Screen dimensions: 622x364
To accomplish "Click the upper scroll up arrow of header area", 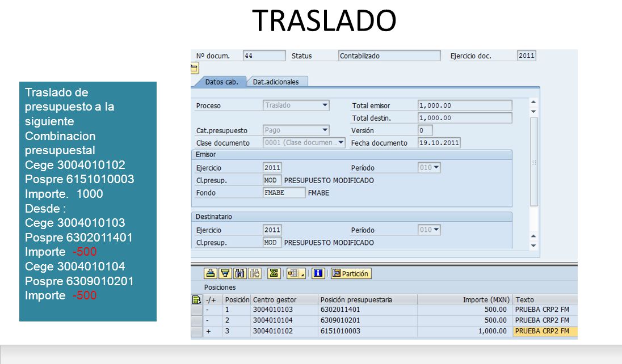I will click(533, 102).
